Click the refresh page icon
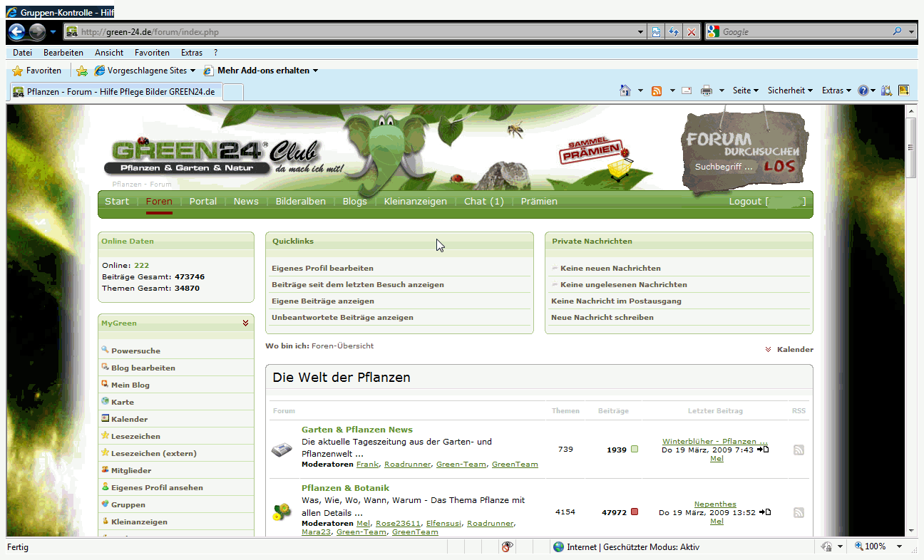 (673, 32)
